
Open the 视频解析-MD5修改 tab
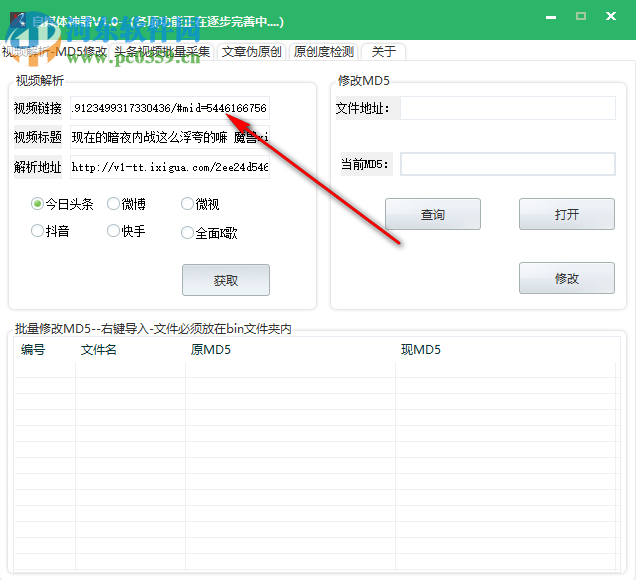point(54,52)
